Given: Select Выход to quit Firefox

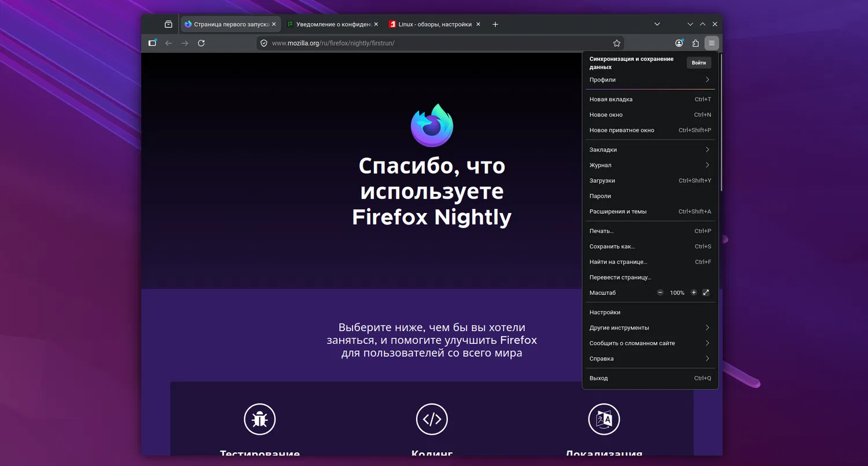Looking at the screenshot, I should click(x=650, y=379).
